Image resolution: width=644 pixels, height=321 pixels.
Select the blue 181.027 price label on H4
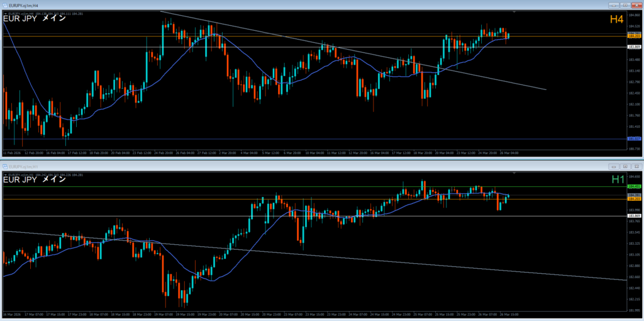pyautogui.click(x=634, y=139)
